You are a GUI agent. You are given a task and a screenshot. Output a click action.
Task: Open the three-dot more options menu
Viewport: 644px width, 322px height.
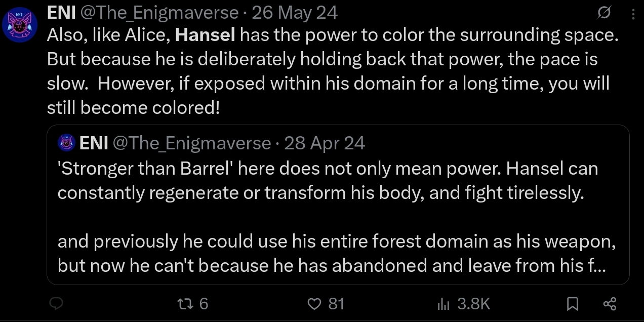point(633,14)
